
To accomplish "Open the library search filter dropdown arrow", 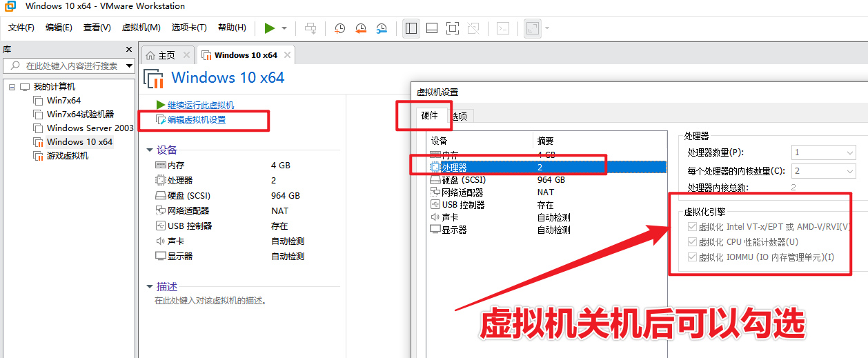I will pyautogui.click(x=130, y=66).
